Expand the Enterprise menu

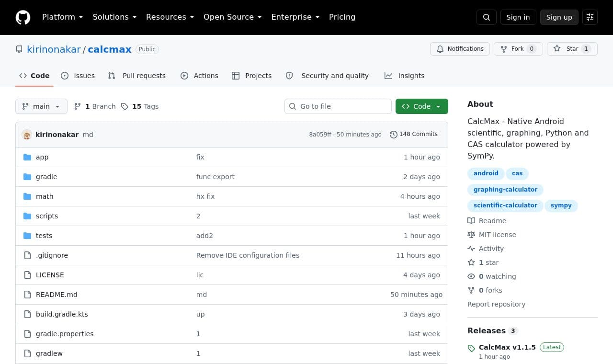click(295, 17)
